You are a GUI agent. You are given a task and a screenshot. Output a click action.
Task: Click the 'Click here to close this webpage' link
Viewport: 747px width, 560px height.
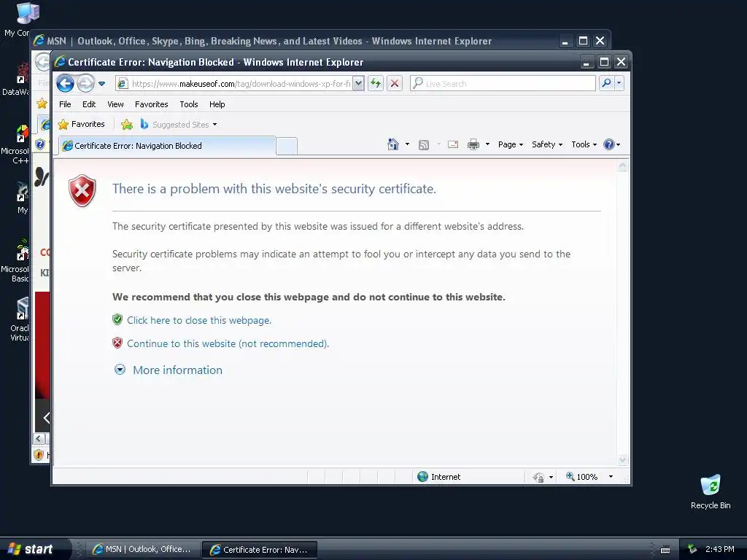[x=199, y=321]
